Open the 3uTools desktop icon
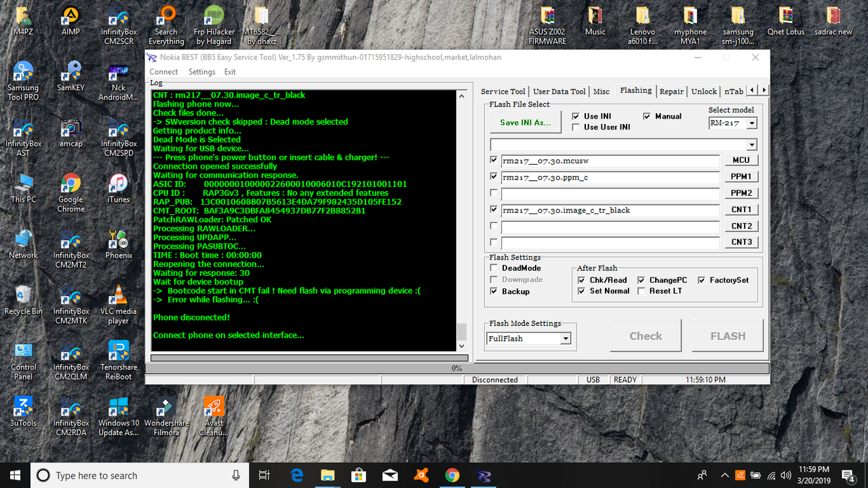This screenshot has width=868, height=488. (23, 411)
